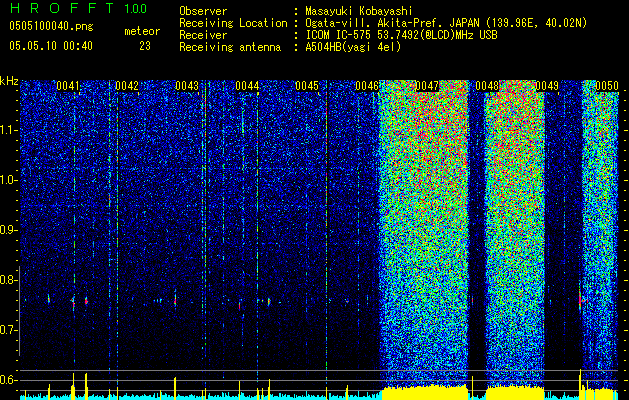
Task: Click the 0.9 frequency axis label
Action: [8, 230]
